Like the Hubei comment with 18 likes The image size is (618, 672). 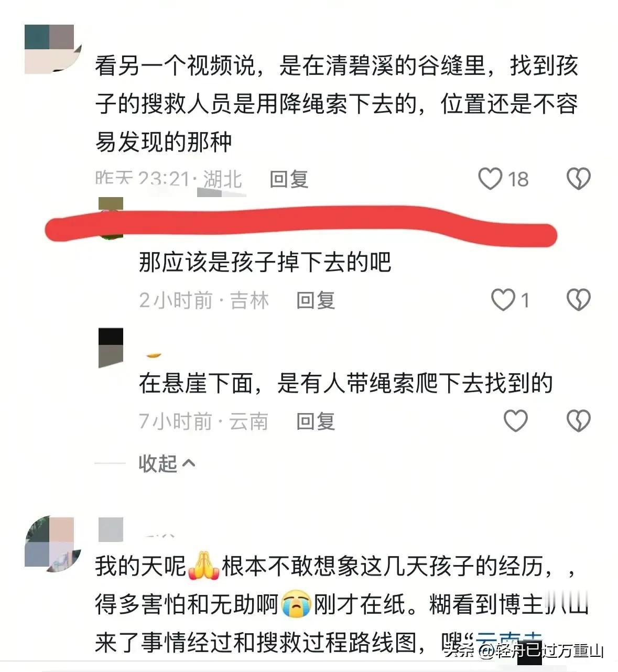pyautogui.click(x=490, y=179)
